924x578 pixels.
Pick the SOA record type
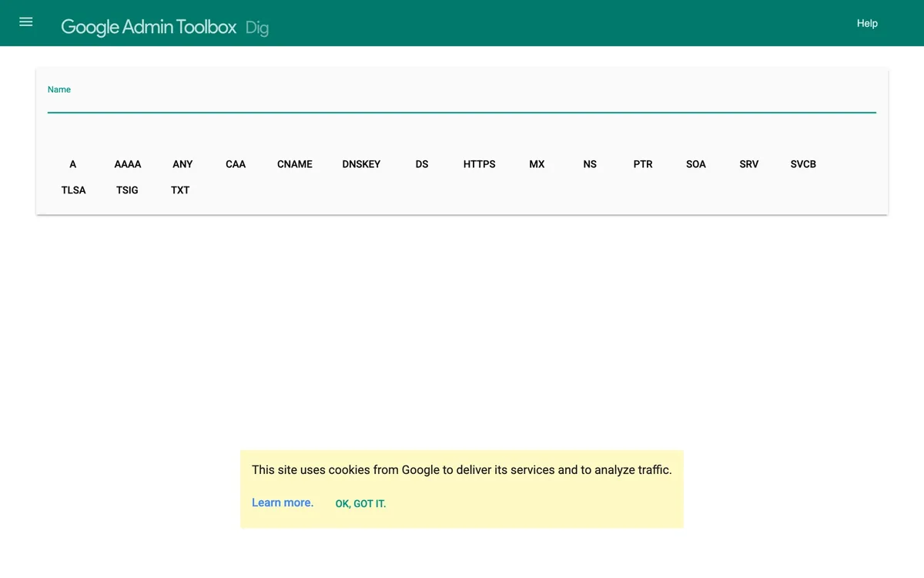pyautogui.click(x=696, y=164)
